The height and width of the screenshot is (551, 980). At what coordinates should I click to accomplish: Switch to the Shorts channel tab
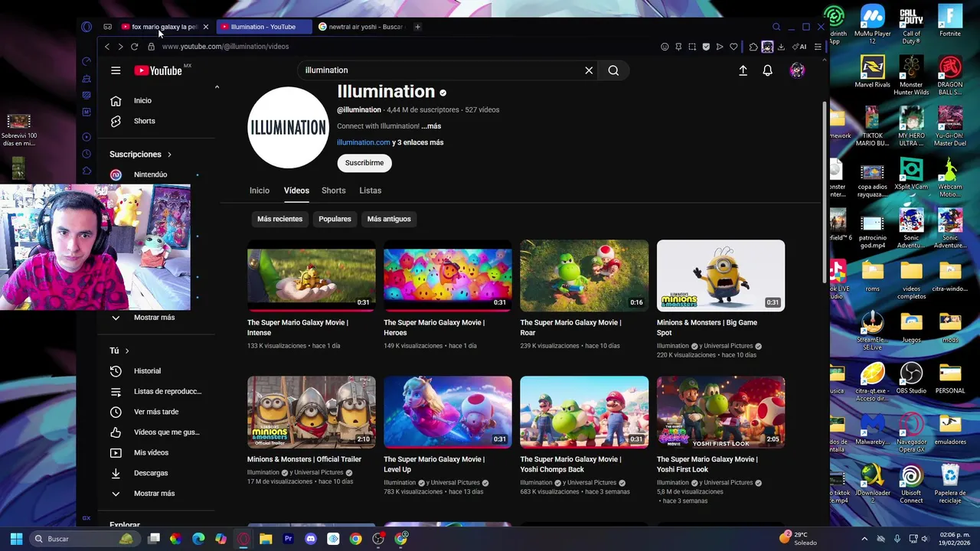click(333, 191)
